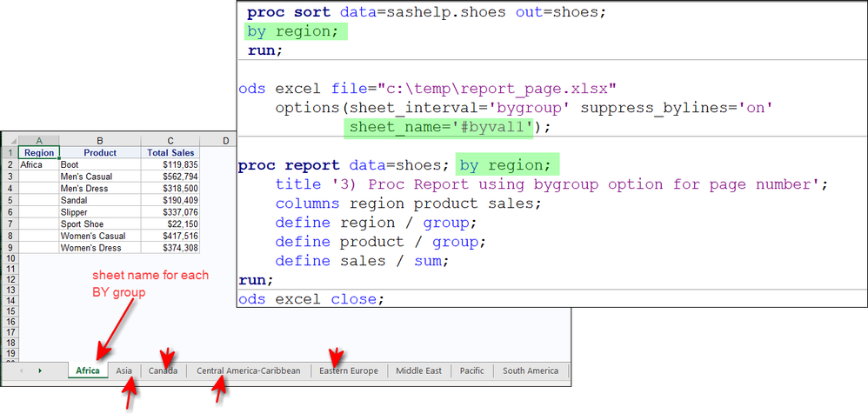Click the Total Sales header cell
Image resolution: width=868 pixels, height=414 pixels.
tap(170, 153)
